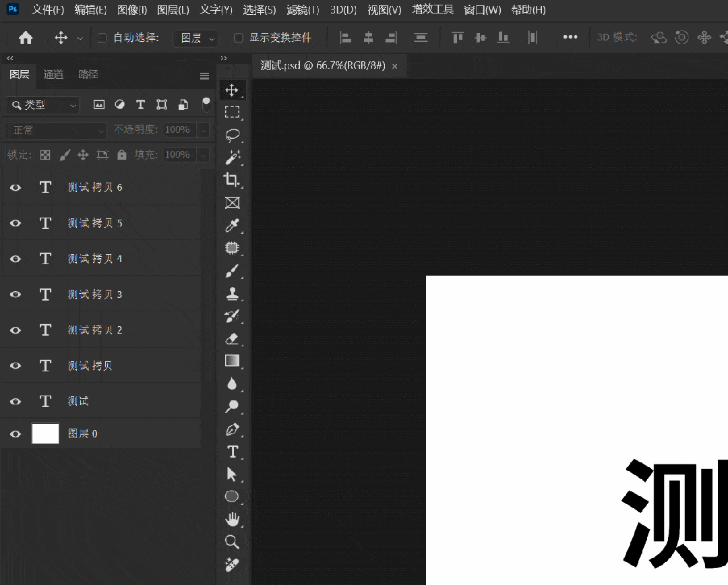Hide the 图层 0 layer
The width and height of the screenshot is (728, 585).
16,434
